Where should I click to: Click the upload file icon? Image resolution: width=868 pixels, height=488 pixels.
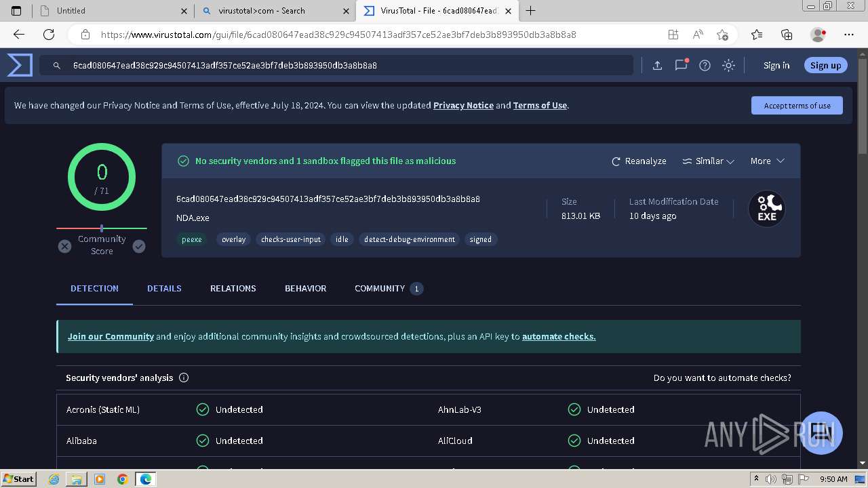(x=657, y=66)
